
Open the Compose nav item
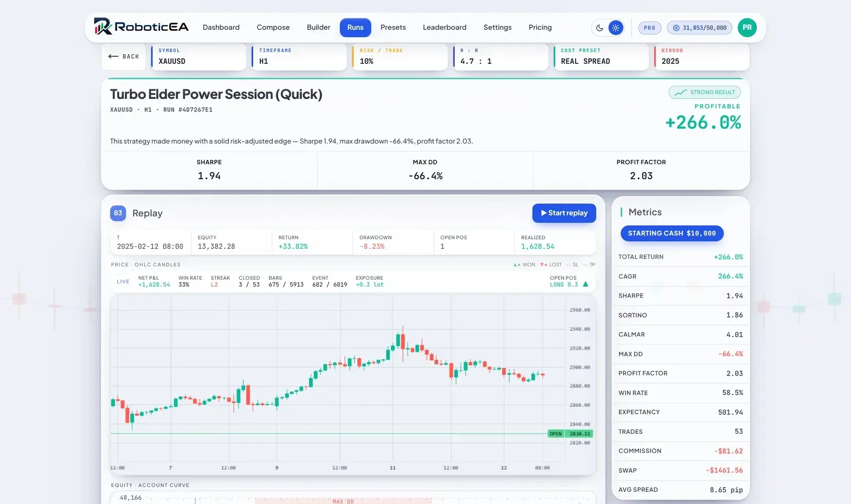pos(273,27)
